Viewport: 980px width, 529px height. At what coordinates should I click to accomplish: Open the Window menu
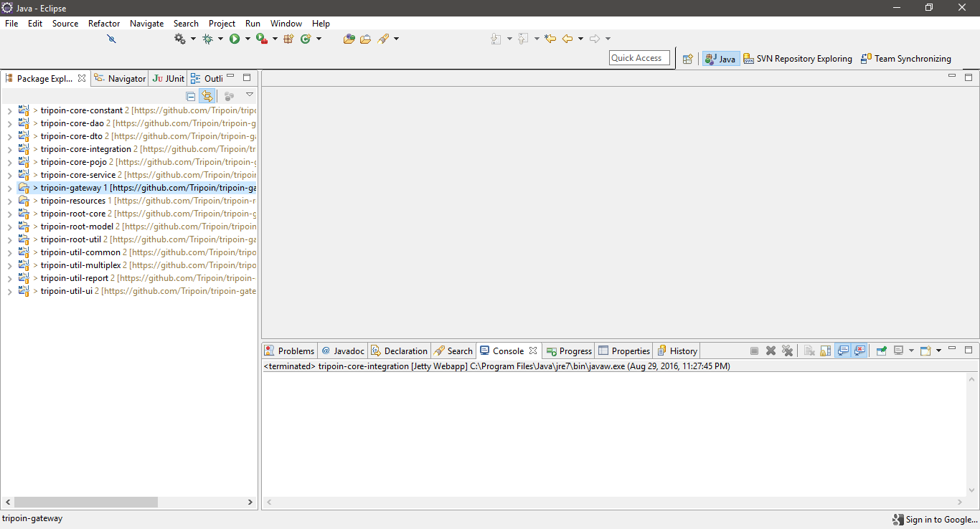click(286, 24)
